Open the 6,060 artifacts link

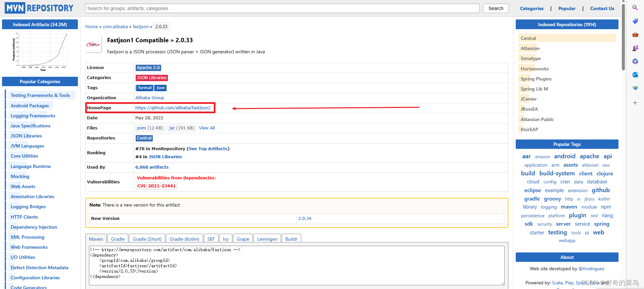[152, 167]
